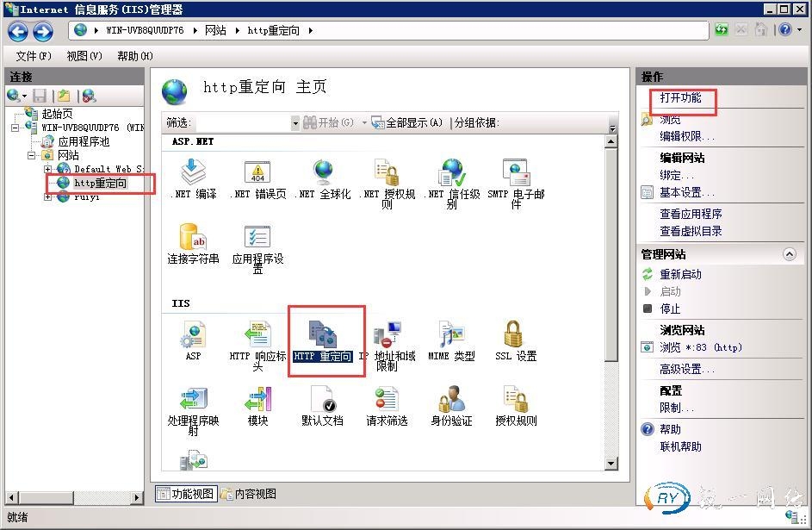This screenshot has width=812, height=530.
Task: Select the ASP feature icon
Action: [193, 335]
